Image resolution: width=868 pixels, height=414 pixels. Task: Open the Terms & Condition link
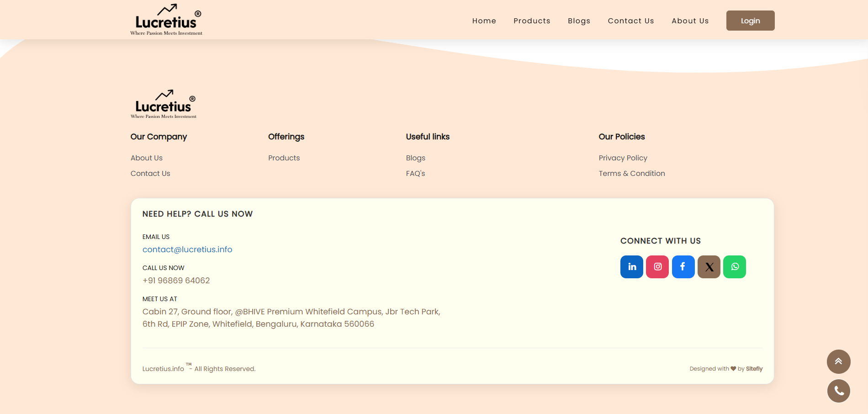[631, 174]
